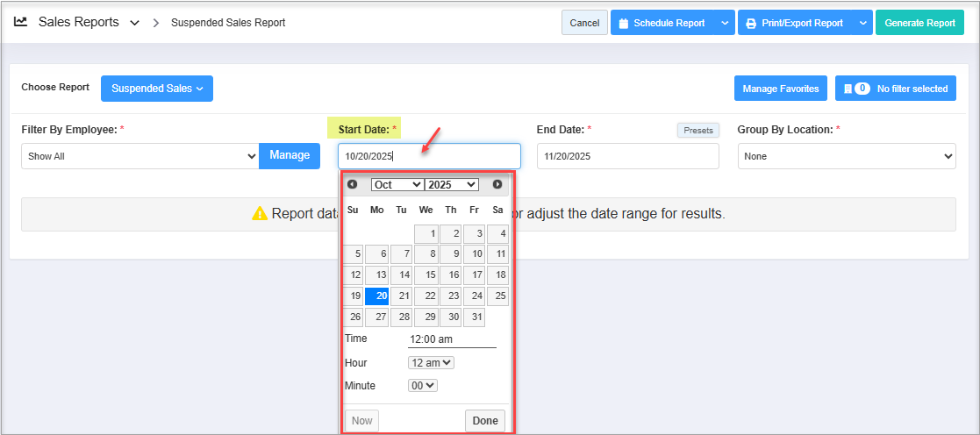The image size is (980, 435).
Task: Click Done in the date picker
Action: 485,421
